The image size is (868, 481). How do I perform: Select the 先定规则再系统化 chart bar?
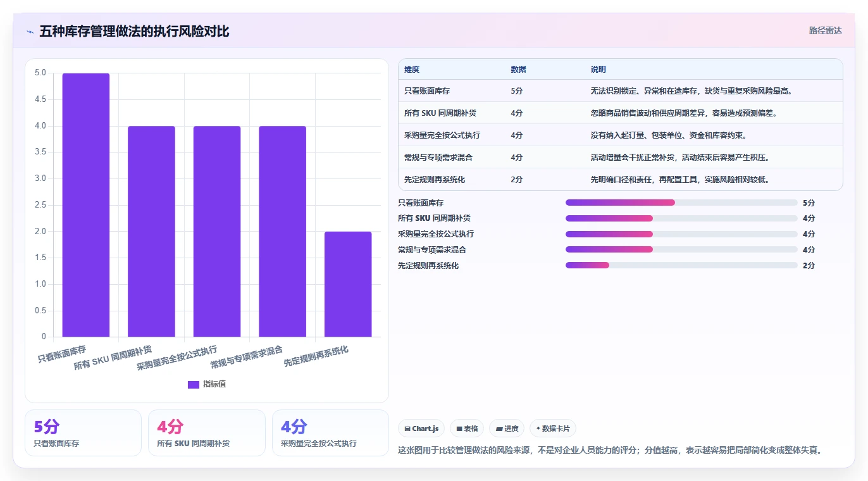348,284
